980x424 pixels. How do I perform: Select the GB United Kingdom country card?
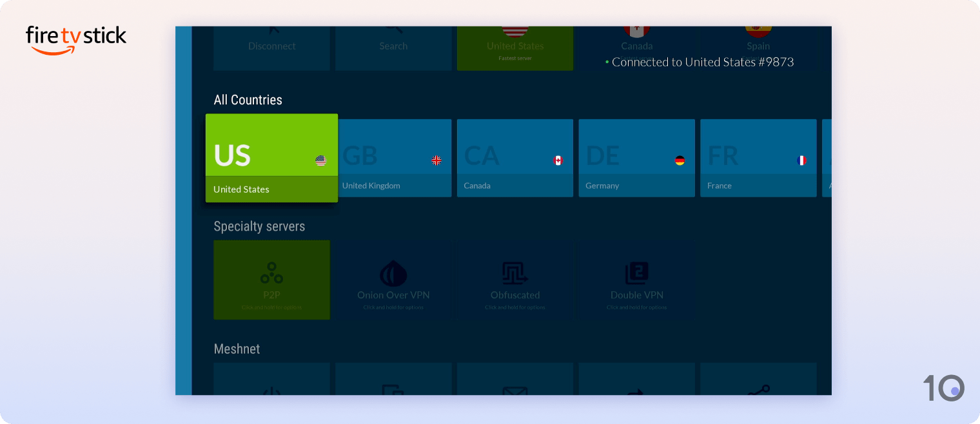393,158
